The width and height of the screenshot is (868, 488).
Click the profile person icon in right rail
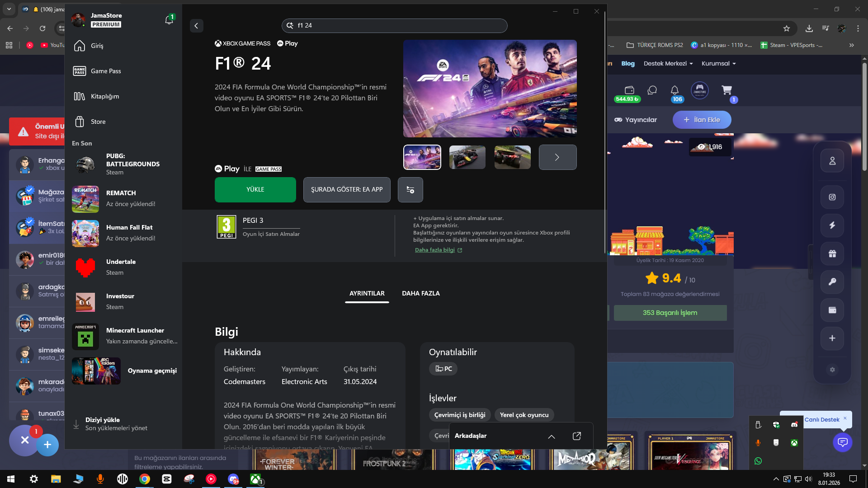(832, 161)
